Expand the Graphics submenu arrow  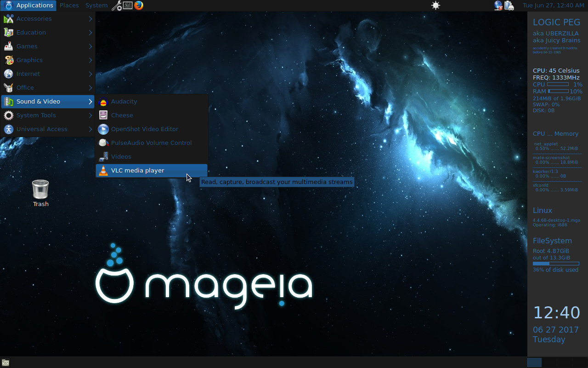pos(90,60)
